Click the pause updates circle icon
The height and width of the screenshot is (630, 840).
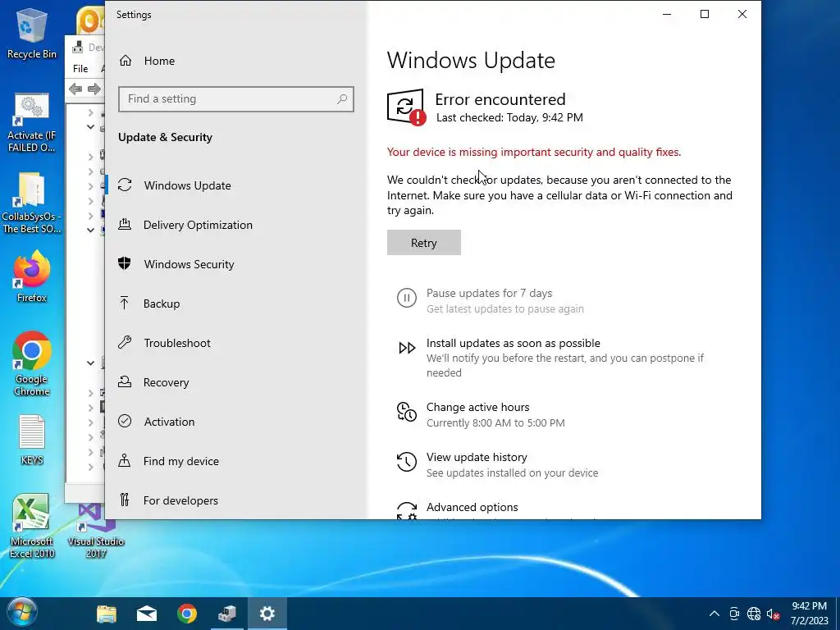click(x=407, y=297)
